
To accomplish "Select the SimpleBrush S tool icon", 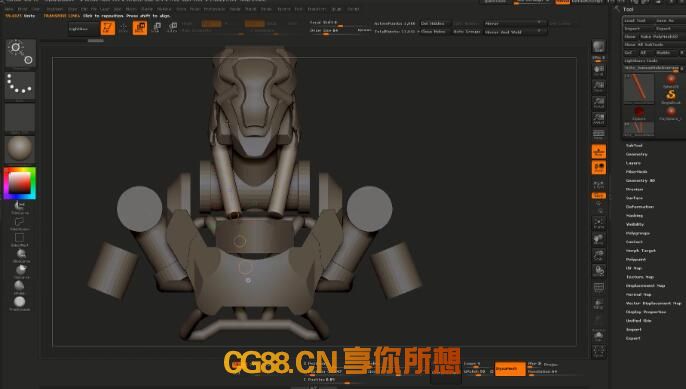I will point(671,96).
